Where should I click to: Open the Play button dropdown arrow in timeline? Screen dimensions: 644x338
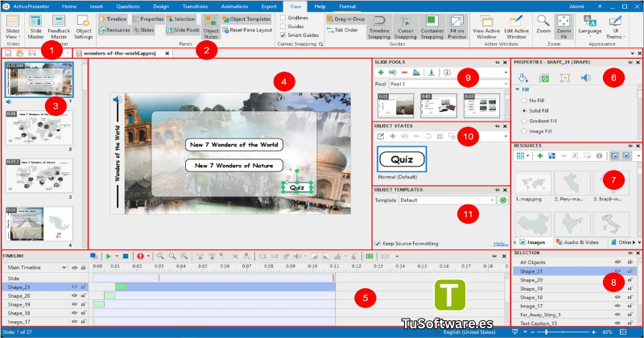pyautogui.click(x=117, y=256)
